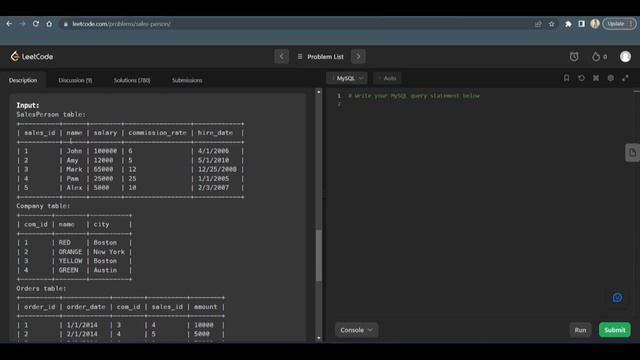Viewport: 640px width, 360px height.
Task: Click the description panel scrollbar thumb
Action: coord(319,256)
